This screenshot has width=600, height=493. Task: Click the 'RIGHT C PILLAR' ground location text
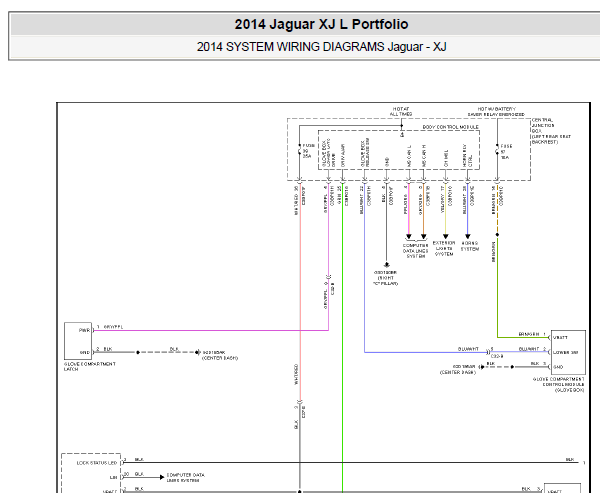coord(385,281)
